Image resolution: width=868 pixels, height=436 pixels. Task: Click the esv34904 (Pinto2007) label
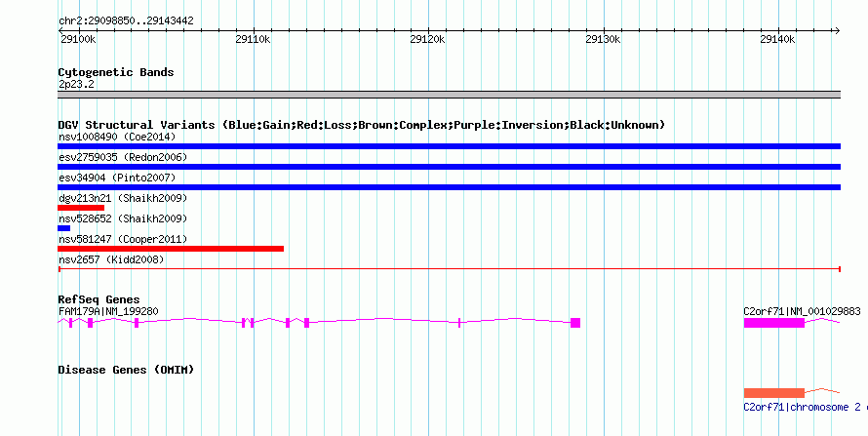(x=117, y=178)
